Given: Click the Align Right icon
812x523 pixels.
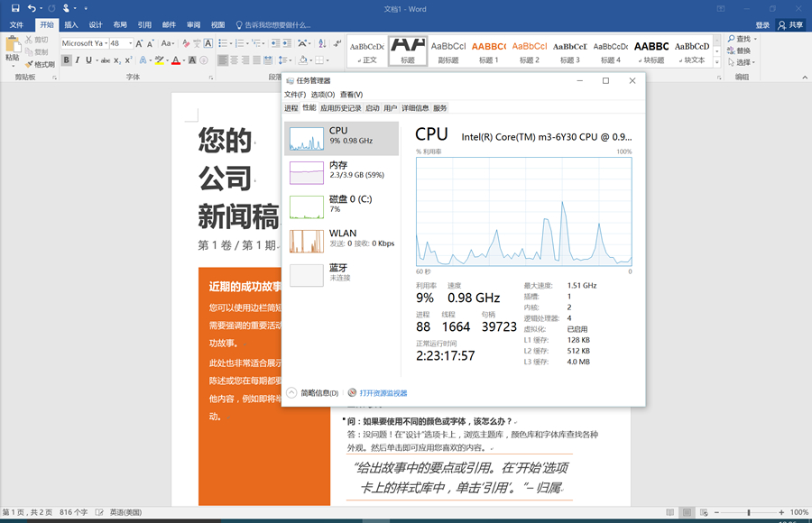Looking at the screenshot, I should [x=245, y=60].
